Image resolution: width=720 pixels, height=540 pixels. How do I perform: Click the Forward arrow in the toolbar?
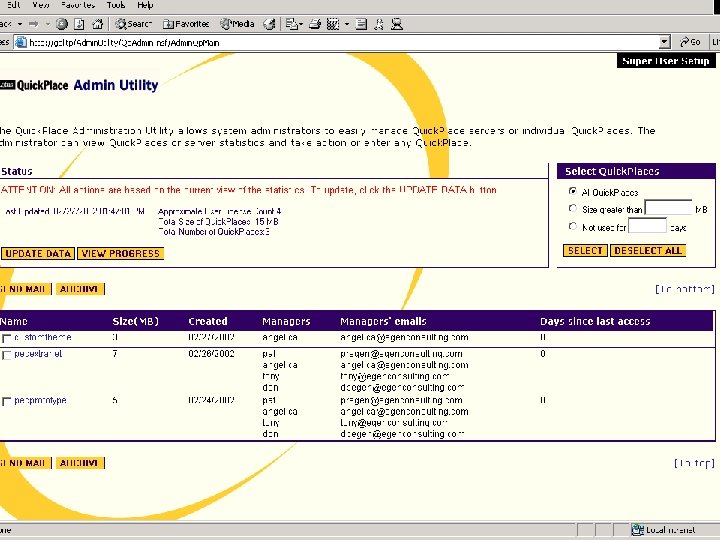click(34, 24)
